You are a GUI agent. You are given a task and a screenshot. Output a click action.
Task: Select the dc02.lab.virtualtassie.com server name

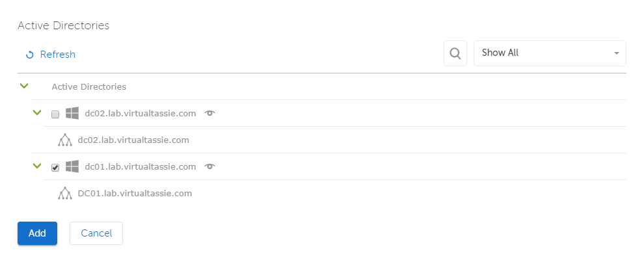[141, 113]
